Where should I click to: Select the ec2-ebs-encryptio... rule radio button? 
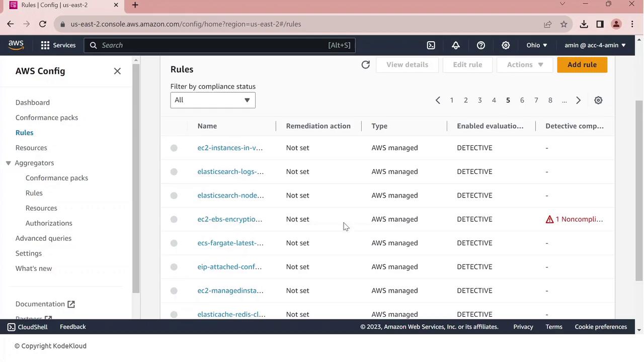coord(174,219)
